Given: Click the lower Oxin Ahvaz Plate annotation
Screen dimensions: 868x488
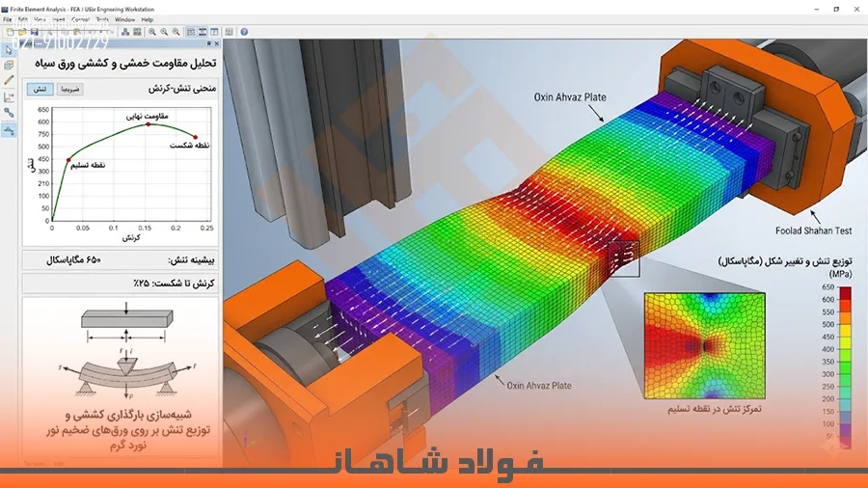Looking at the screenshot, I should pyautogui.click(x=539, y=386).
